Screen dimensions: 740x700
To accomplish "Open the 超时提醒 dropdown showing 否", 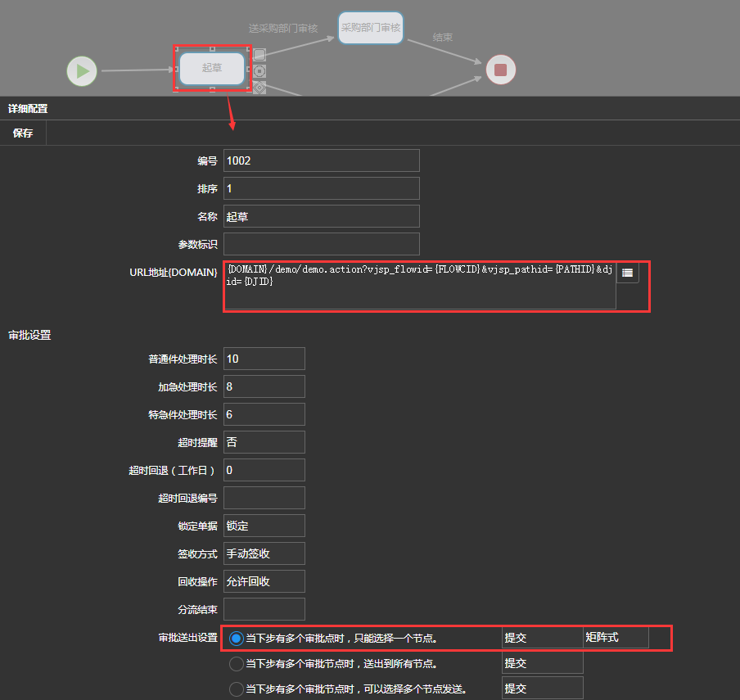I will click(264, 442).
